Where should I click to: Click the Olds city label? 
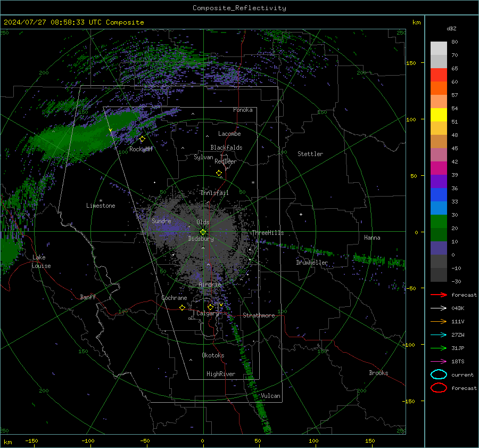click(203, 222)
